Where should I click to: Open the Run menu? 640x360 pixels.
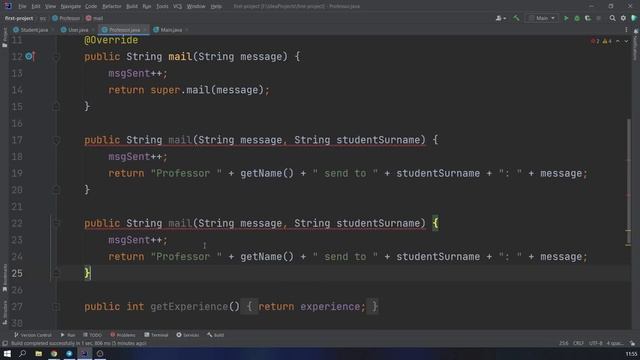click(147, 6)
